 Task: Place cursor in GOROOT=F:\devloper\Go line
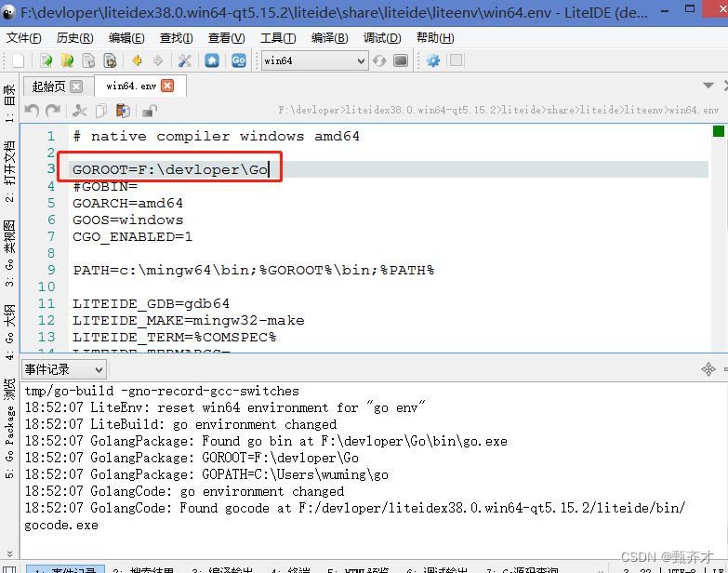170,170
